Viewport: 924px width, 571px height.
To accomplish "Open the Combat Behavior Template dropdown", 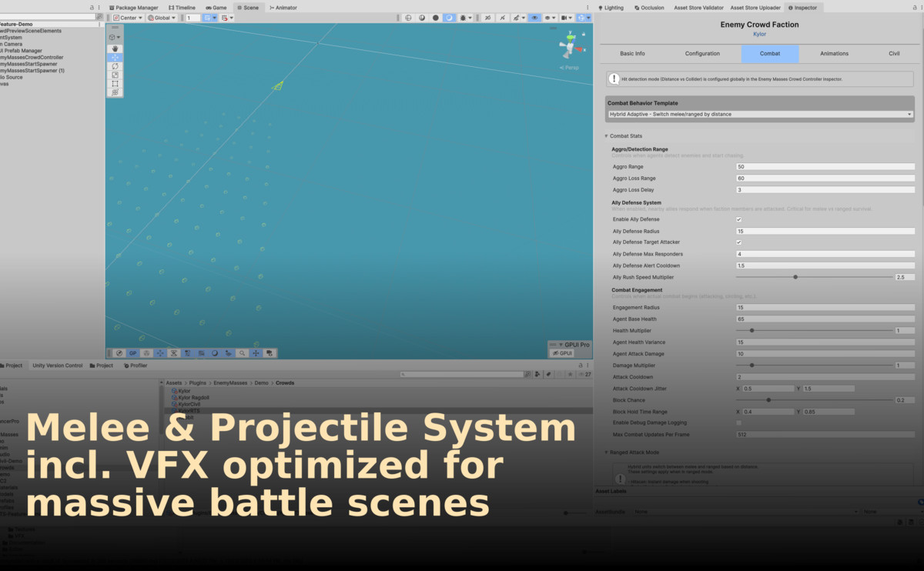I will [759, 113].
